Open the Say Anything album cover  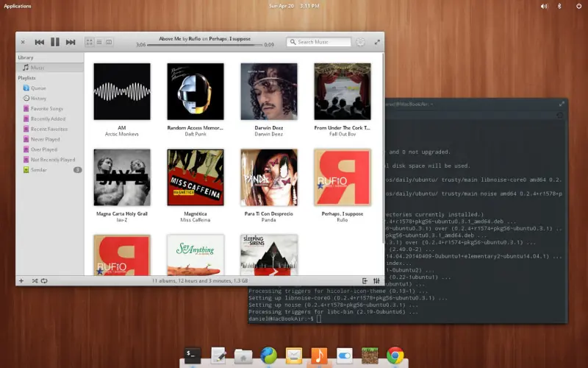click(196, 255)
